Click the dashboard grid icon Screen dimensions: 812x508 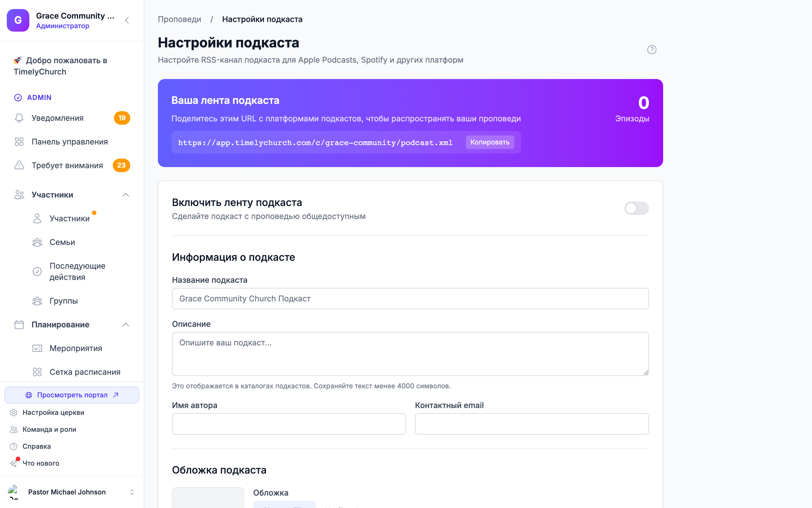tap(19, 142)
